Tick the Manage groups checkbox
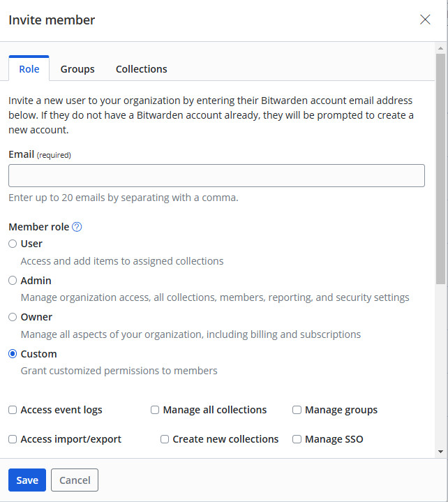 coord(297,410)
